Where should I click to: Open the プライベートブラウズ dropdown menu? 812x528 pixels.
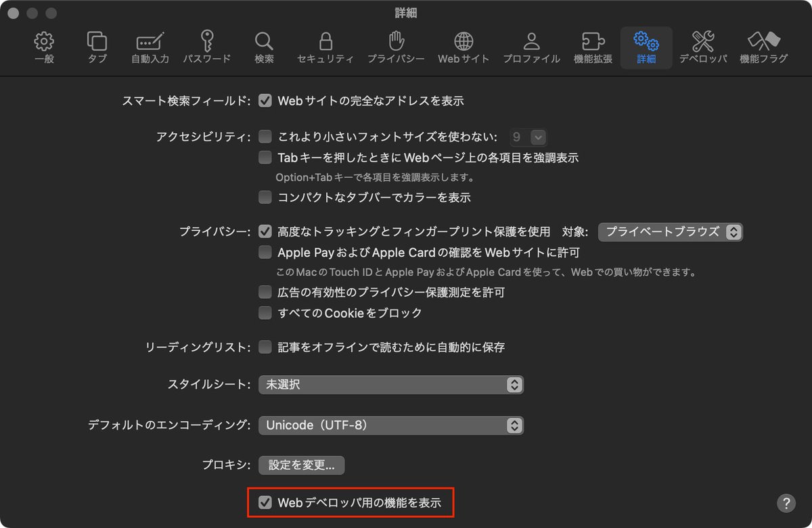tap(671, 232)
